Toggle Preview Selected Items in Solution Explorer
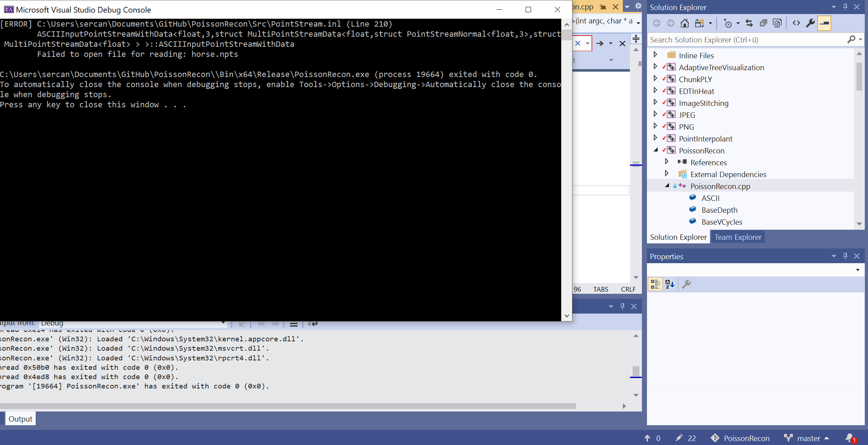The width and height of the screenshot is (868, 445). click(825, 23)
